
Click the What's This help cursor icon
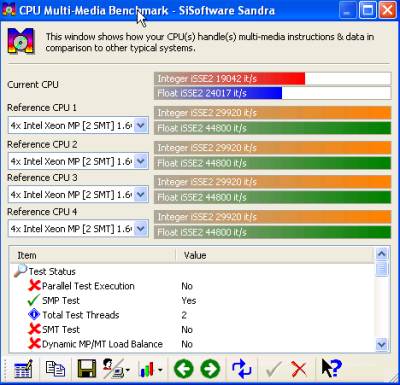pyautogui.click(x=331, y=368)
